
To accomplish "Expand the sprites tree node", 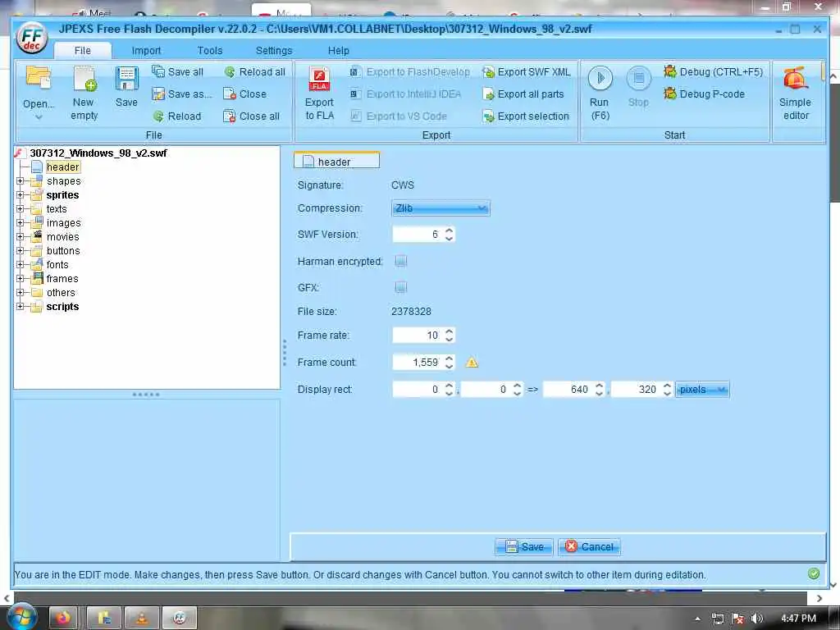I will coord(21,195).
